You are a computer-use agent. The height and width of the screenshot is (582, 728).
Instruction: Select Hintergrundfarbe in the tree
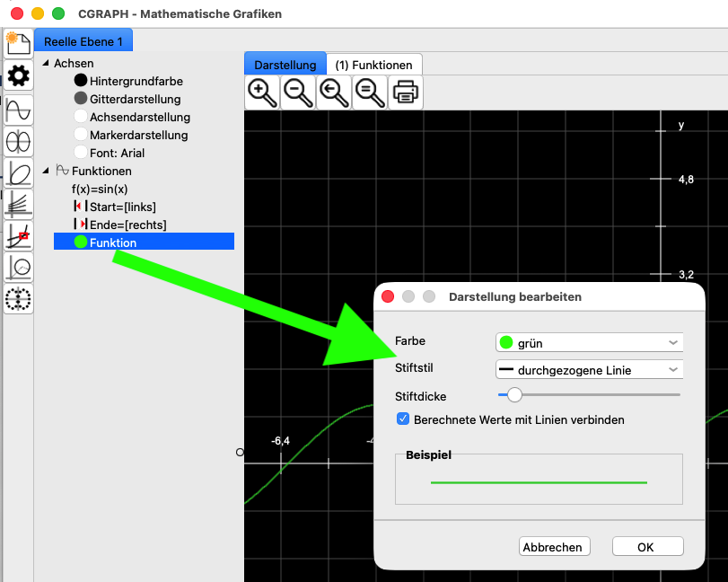pyautogui.click(x=136, y=81)
